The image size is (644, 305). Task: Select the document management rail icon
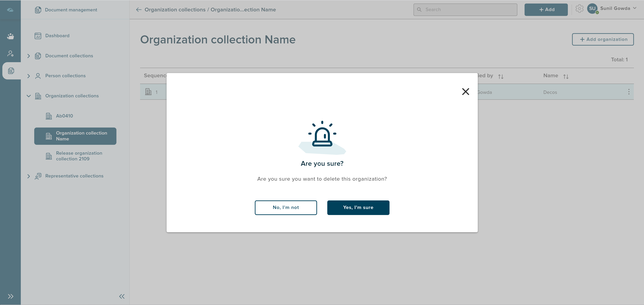tap(11, 71)
